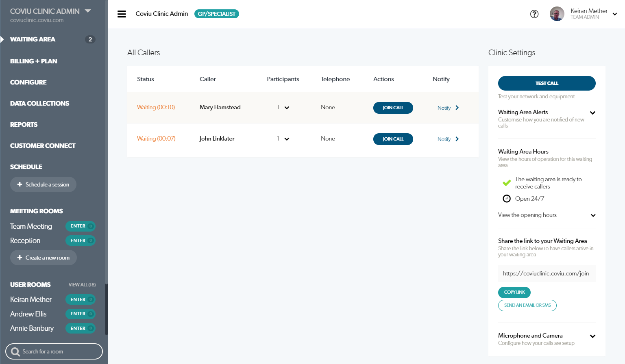The image size is (625, 364).
Task: Expand participants for John Linklater
Action: tap(287, 139)
